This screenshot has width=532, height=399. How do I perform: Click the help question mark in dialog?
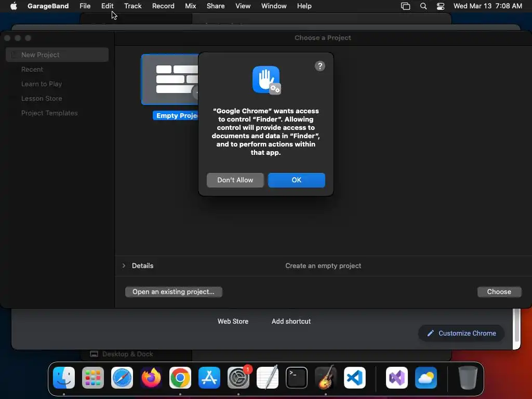pos(320,66)
